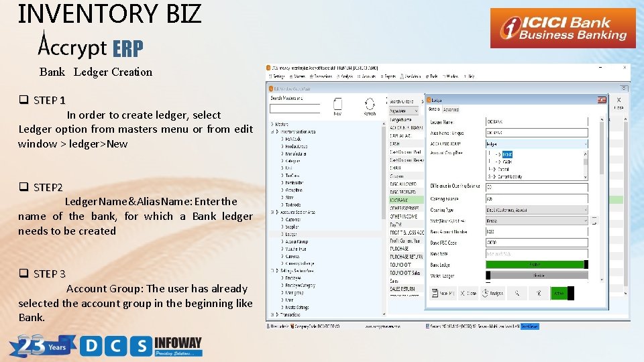Screen dimensions: 644x362
Task: Click TeamViewer item in status bar
Action: (x=529, y=326)
